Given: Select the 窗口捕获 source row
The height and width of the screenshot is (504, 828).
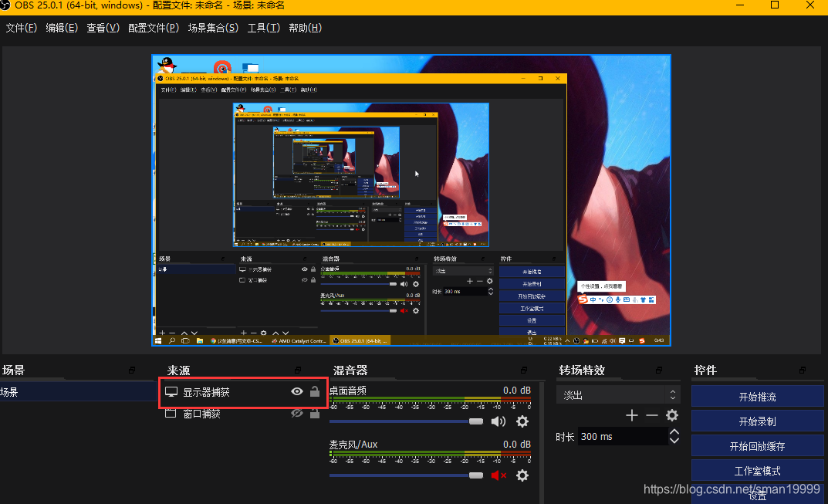Looking at the screenshot, I should 243,414.
